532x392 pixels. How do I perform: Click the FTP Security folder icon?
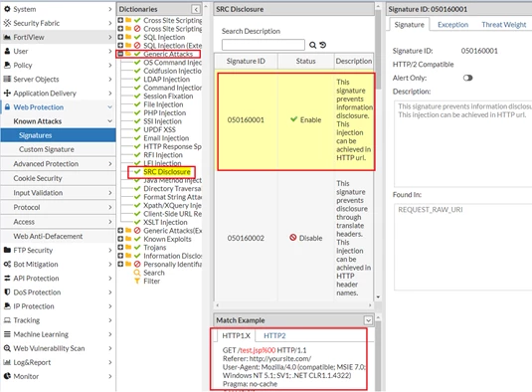[x=7, y=250]
